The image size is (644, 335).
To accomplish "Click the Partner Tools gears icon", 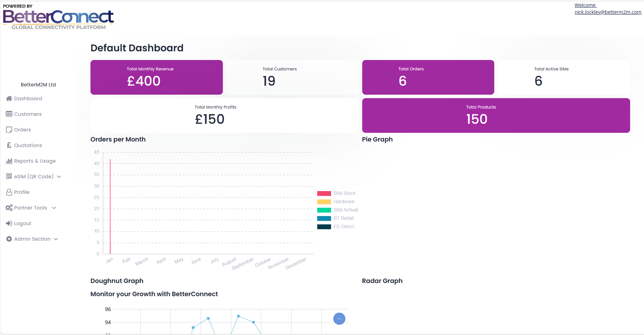I will [9, 208].
